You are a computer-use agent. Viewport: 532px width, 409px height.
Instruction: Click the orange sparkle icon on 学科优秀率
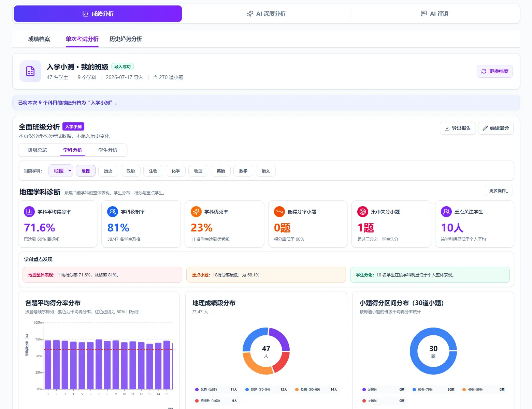(x=196, y=212)
